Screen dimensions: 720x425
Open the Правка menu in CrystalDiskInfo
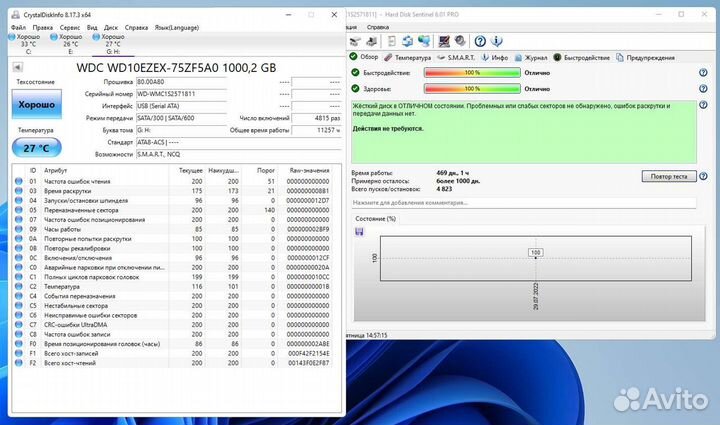pos(43,28)
